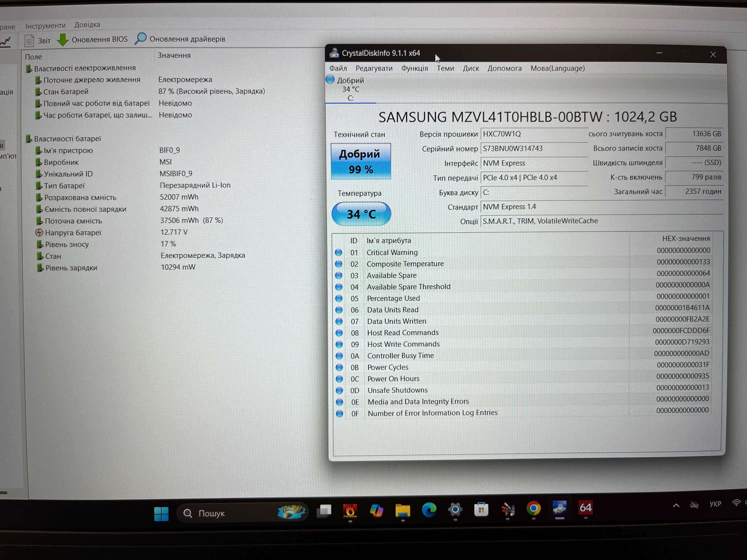The height and width of the screenshot is (560, 747).
Task: Click the CrystalDiskInfo taskbar icon
Action: [560, 508]
